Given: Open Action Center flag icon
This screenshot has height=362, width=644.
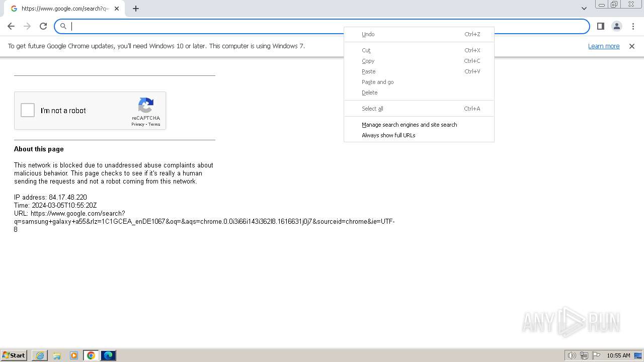Looking at the screenshot, I should 596,355.
